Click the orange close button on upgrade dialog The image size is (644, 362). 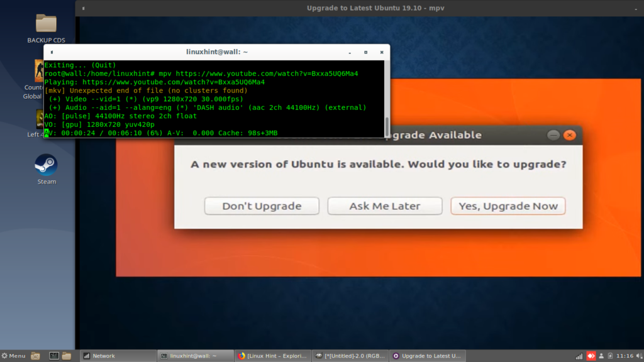coord(570,135)
